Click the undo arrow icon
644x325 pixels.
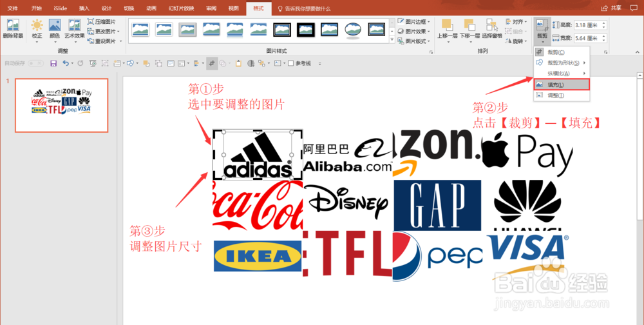pos(65,63)
